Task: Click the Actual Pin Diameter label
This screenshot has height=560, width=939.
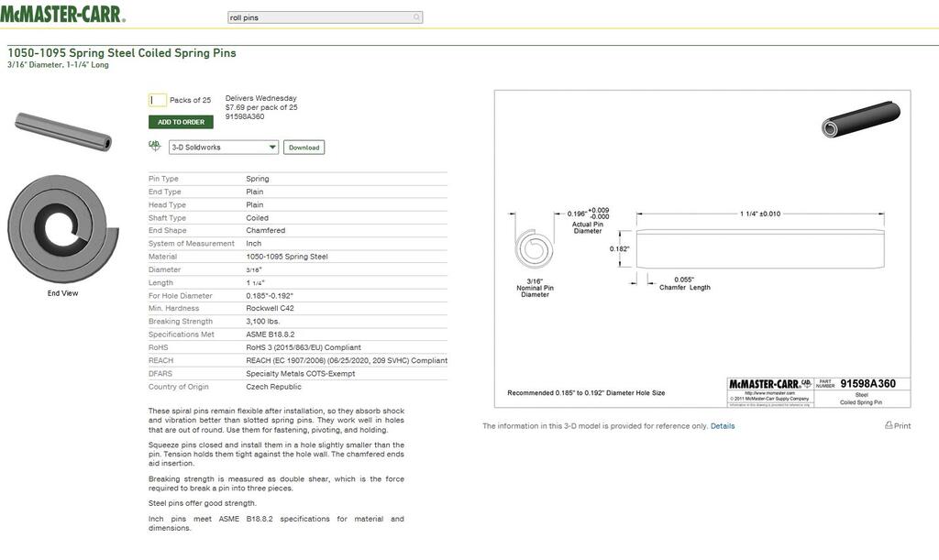Action: coord(588,227)
